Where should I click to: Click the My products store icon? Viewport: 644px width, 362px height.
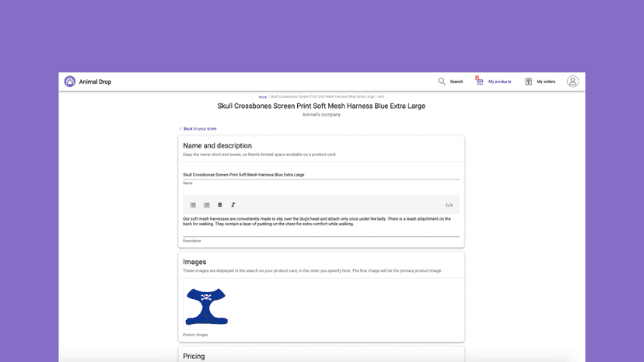point(480,82)
